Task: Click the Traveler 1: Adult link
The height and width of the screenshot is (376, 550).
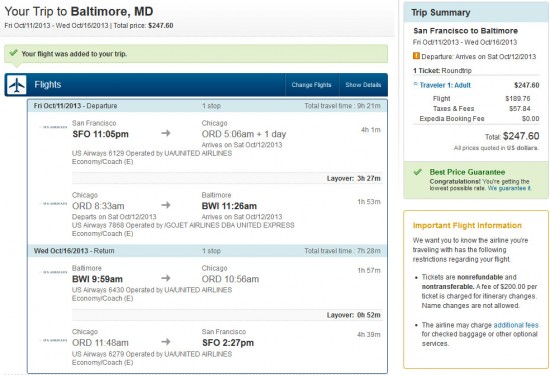Action: (445, 85)
